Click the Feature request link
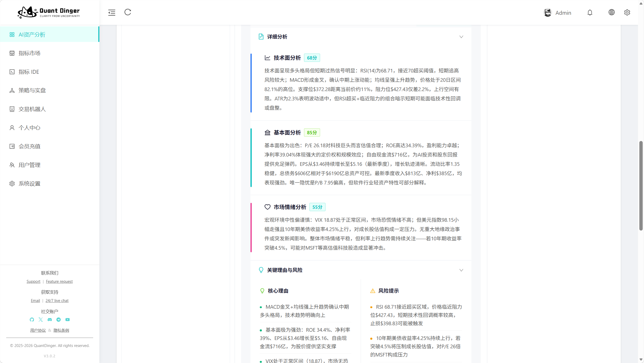Screen dimensions: 644x363 [59, 281]
